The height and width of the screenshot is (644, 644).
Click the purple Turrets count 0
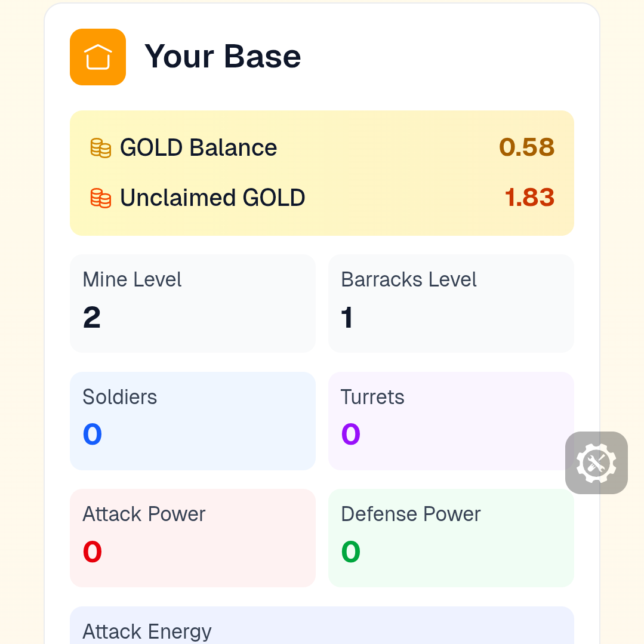[x=351, y=435]
